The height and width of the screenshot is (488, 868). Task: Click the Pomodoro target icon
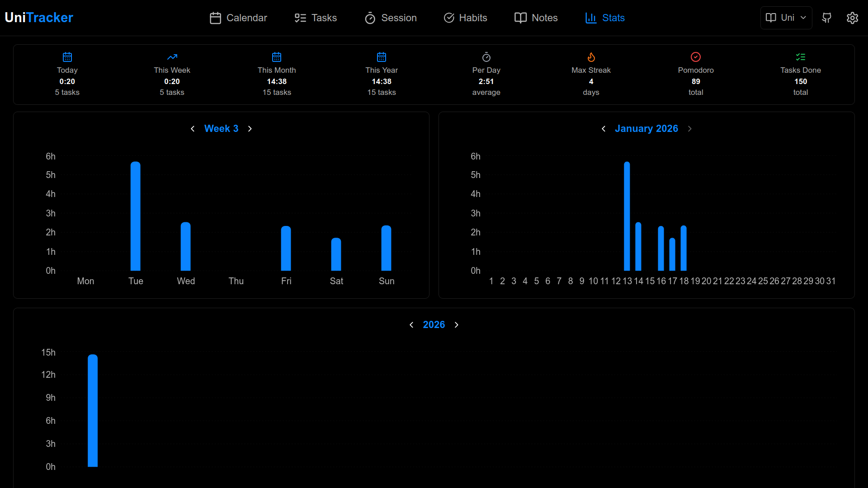point(695,57)
